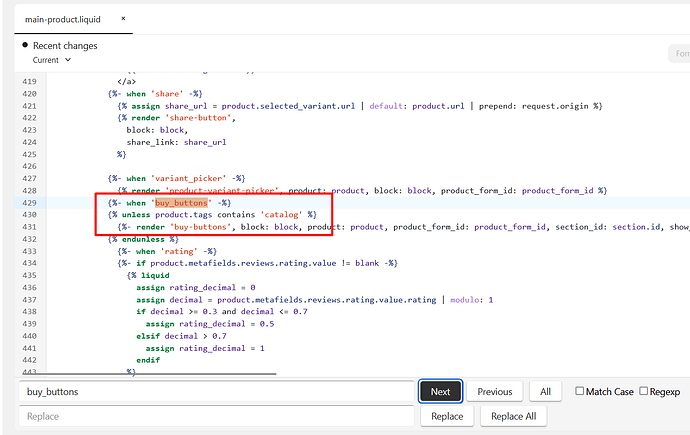This screenshot has height=435, width=690.
Task: Click the elsif keyword on line 440
Action: (x=148, y=336)
